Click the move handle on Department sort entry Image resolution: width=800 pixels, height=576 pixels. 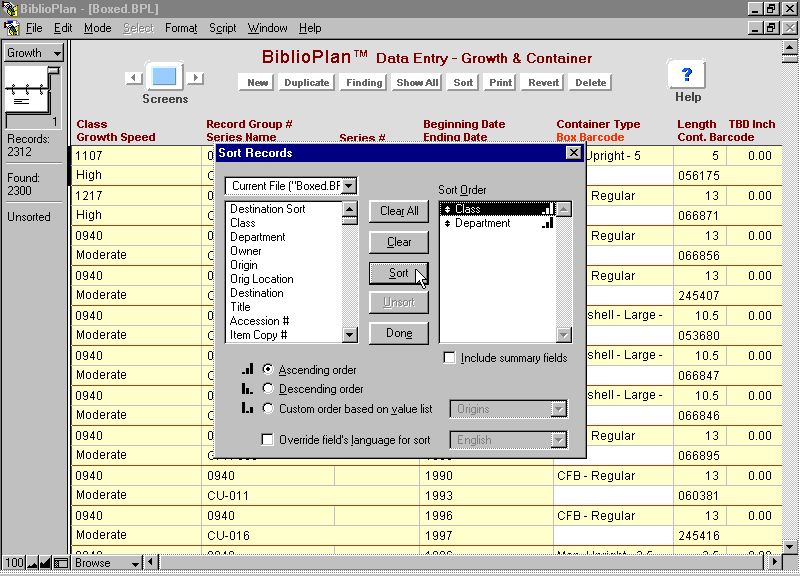(447, 223)
